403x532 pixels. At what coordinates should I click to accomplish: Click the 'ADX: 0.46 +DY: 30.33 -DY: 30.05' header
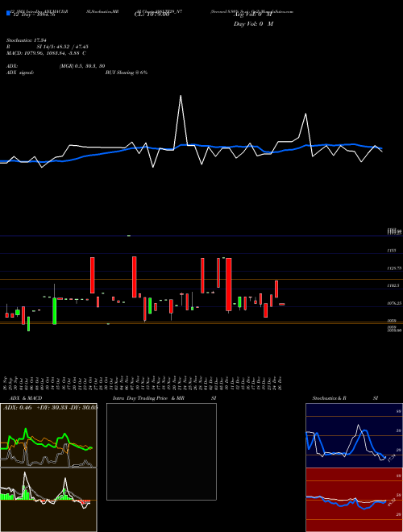click(x=51, y=407)
